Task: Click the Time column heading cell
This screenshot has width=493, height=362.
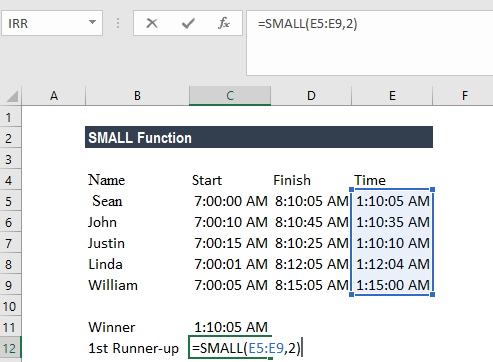Action: click(392, 180)
